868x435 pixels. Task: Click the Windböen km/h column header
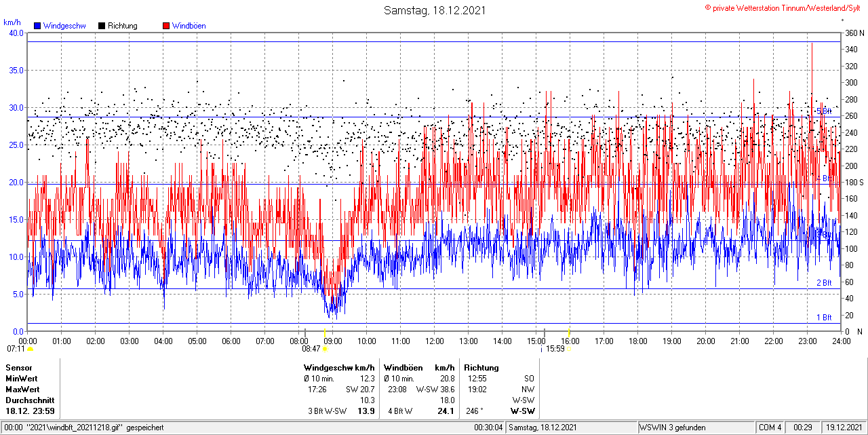(x=418, y=368)
